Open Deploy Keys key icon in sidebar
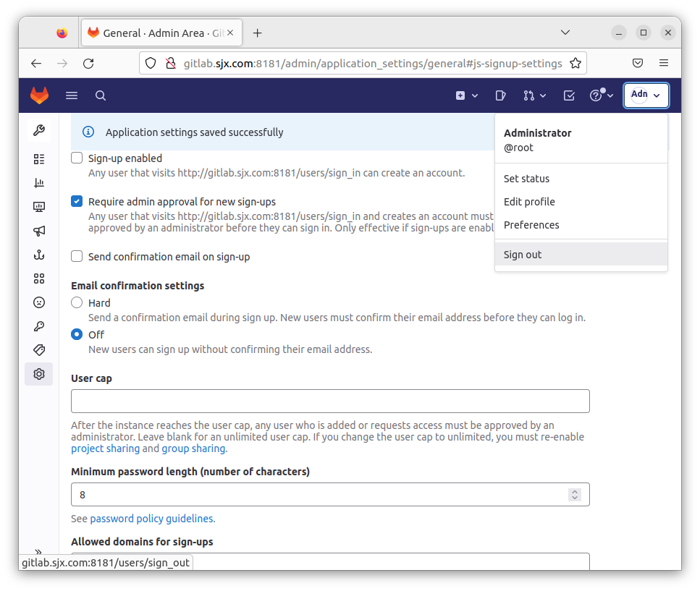 pyautogui.click(x=39, y=326)
